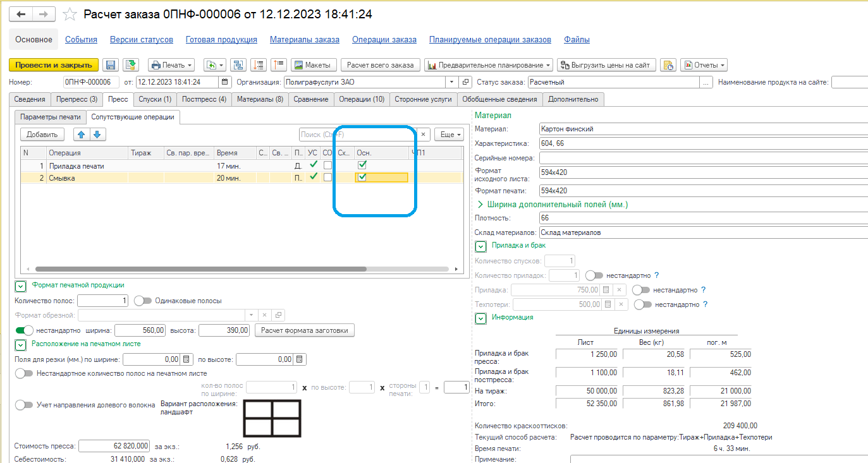This screenshot has height=463, width=868.
Task: Save the order with the floppy disk icon
Action: (x=111, y=65)
